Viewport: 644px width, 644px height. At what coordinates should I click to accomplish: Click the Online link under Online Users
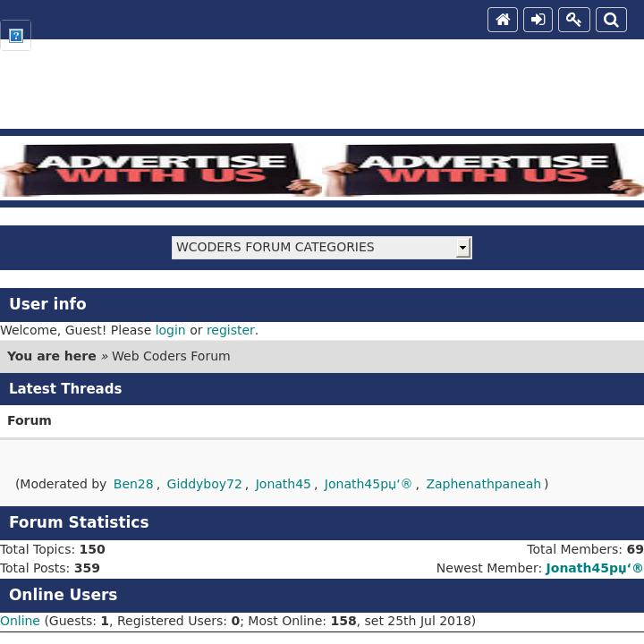(20, 621)
